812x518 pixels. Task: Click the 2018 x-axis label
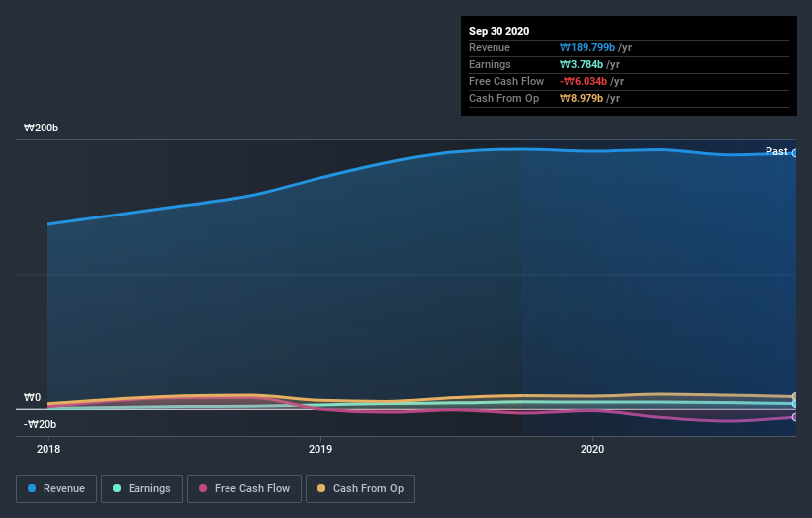tap(48, 449)
